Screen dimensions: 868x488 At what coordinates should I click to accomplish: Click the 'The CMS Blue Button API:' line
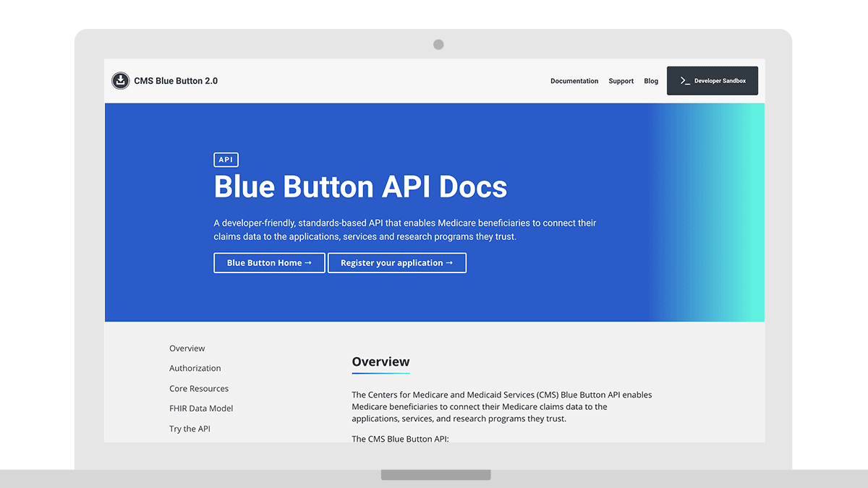pyautogui.click(x=400, y=439)
